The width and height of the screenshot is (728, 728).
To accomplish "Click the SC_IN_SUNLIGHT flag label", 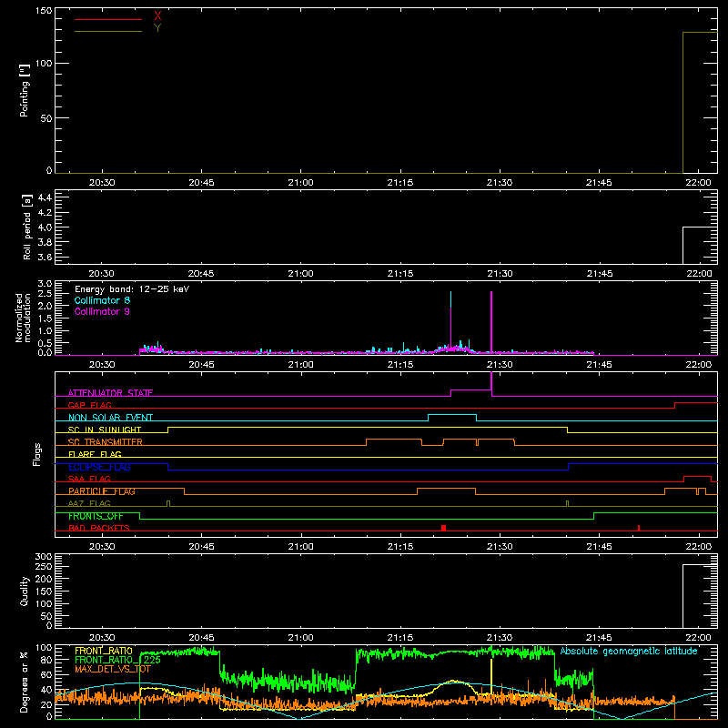I will 105,430.
